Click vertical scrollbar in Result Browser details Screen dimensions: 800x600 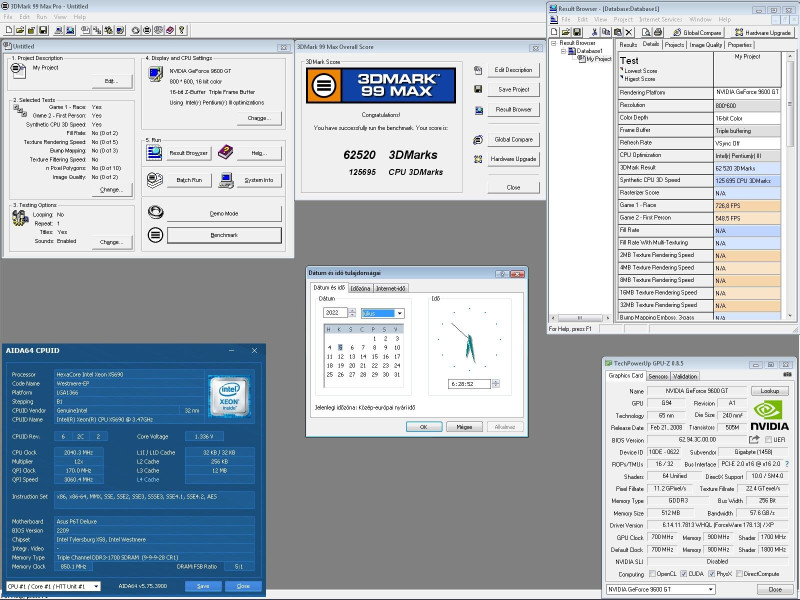[790, 186]
